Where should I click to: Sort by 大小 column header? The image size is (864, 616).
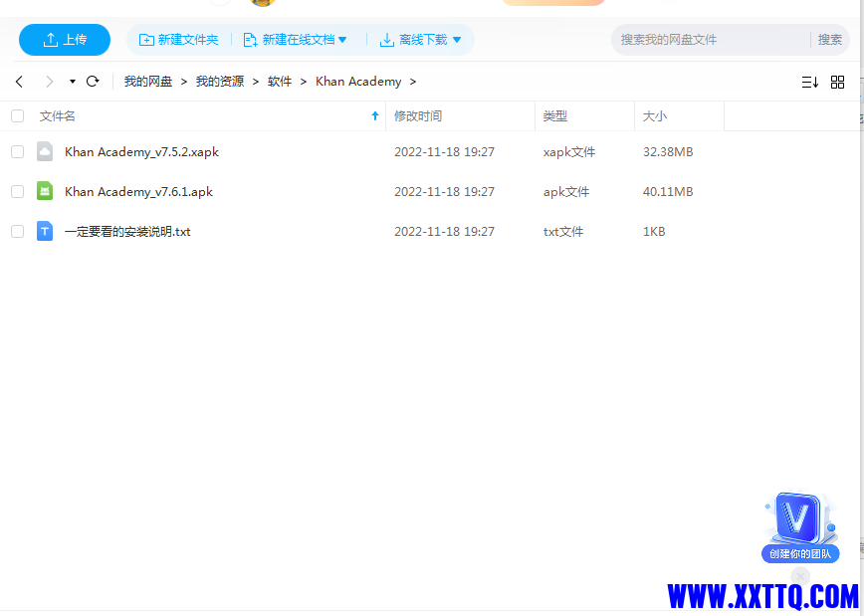click(655, 116)
